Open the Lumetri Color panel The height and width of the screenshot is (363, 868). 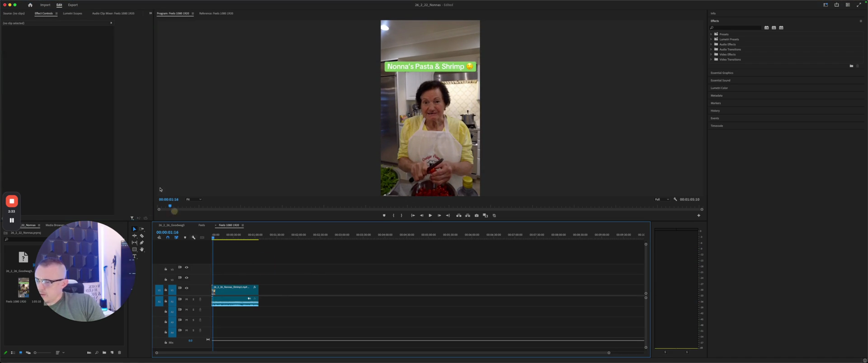coord(719,88)
